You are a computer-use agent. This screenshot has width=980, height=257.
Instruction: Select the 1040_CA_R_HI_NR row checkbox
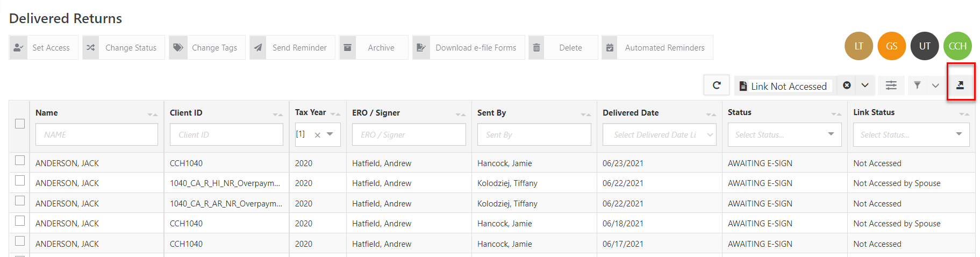point(20,180)
